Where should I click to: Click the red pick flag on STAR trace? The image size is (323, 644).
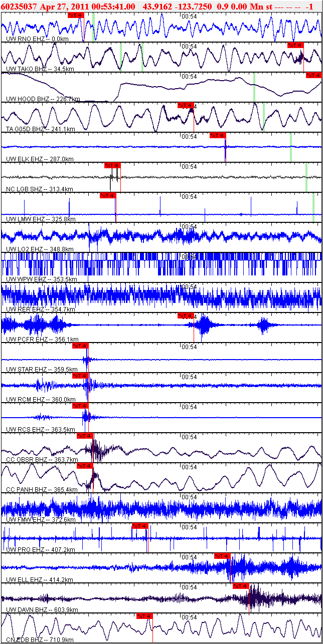pyautogui.click(x=80, y=346)
